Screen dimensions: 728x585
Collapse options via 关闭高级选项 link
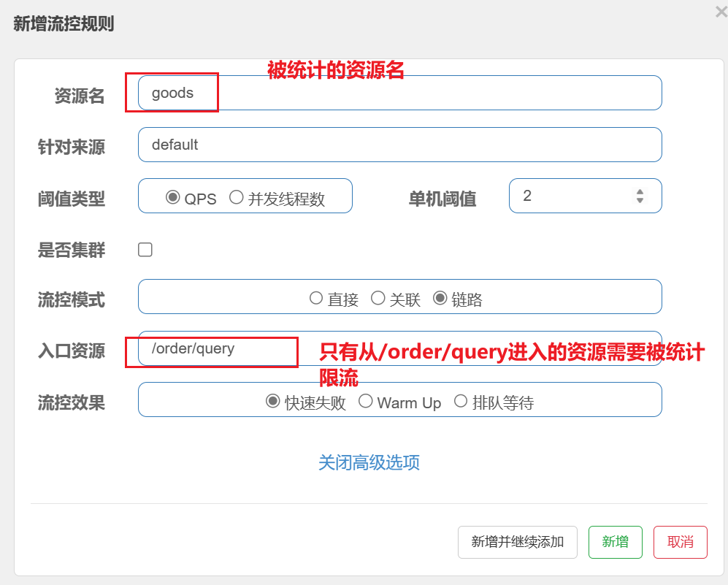click(x=369, y=462)
